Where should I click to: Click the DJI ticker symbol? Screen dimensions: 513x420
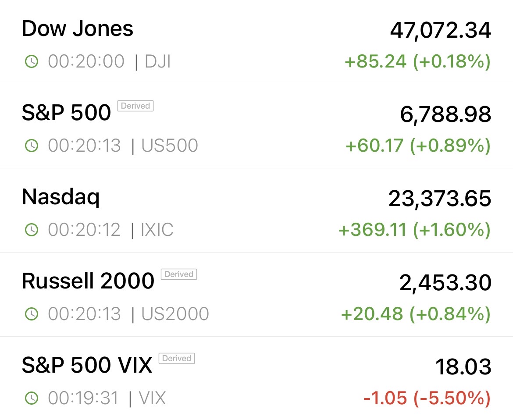[x=157, y=62]
